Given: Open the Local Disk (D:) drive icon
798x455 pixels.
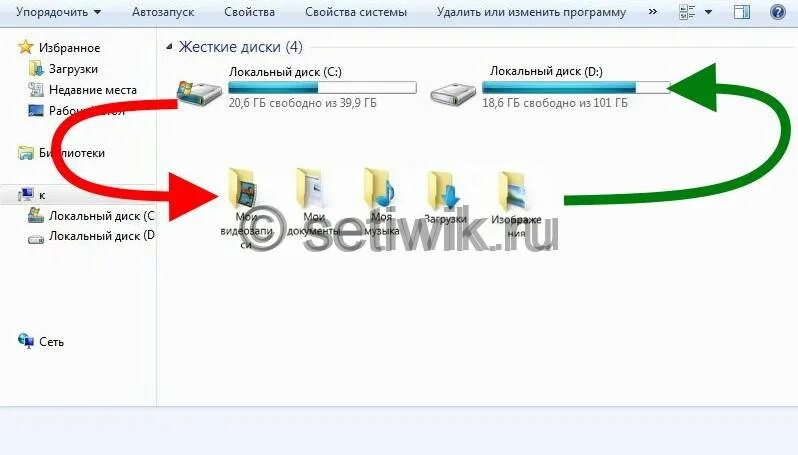Looking at the screenshot, I should (453, 94).
